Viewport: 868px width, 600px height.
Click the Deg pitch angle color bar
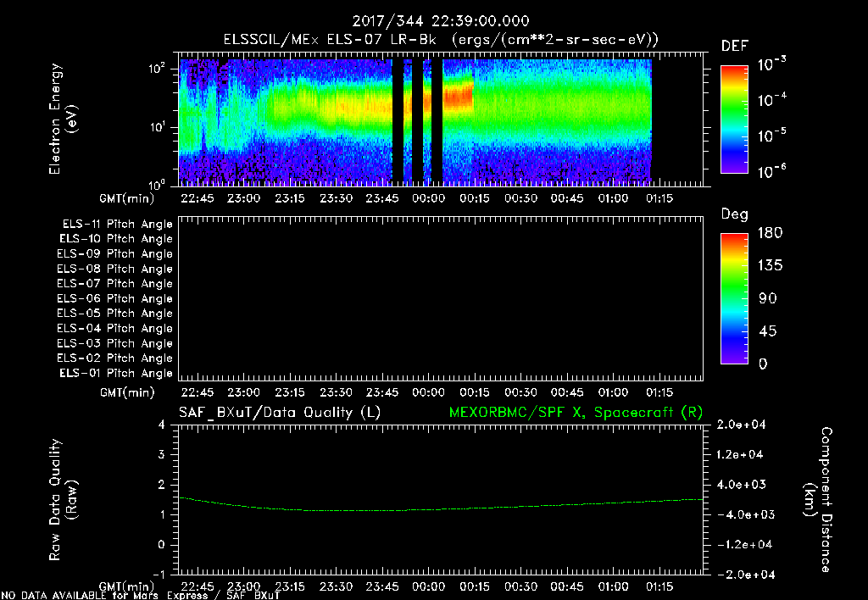pyautogui.click(x=734, y=298)
